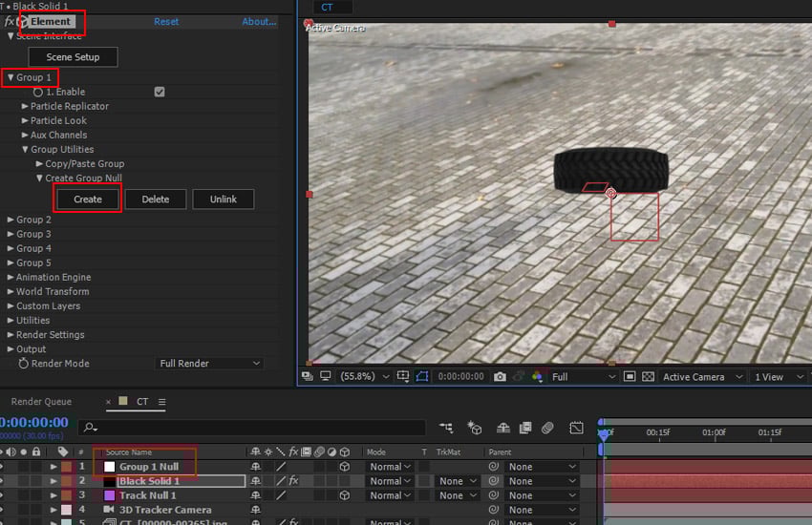812x525 pixels.
Task: Open the CT timeline panel menu
Action: pyautogui.click(x=161, y=402)
